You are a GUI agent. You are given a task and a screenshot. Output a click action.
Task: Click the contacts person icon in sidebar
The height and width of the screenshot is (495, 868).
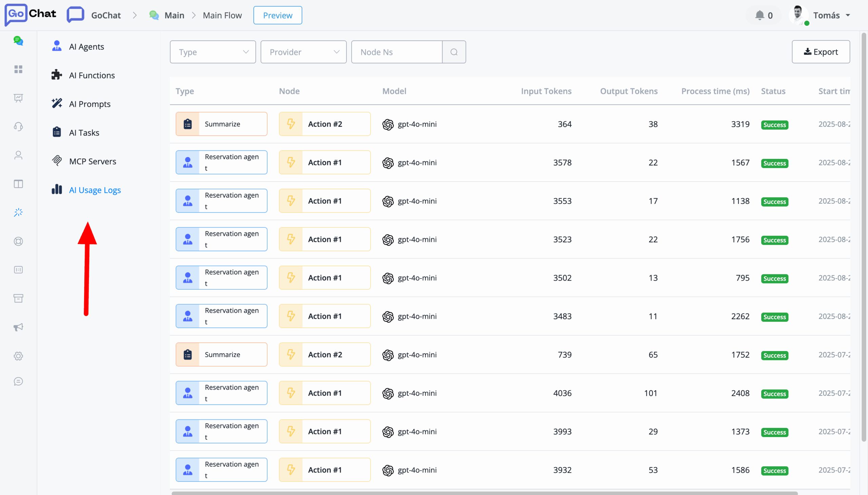18,156
